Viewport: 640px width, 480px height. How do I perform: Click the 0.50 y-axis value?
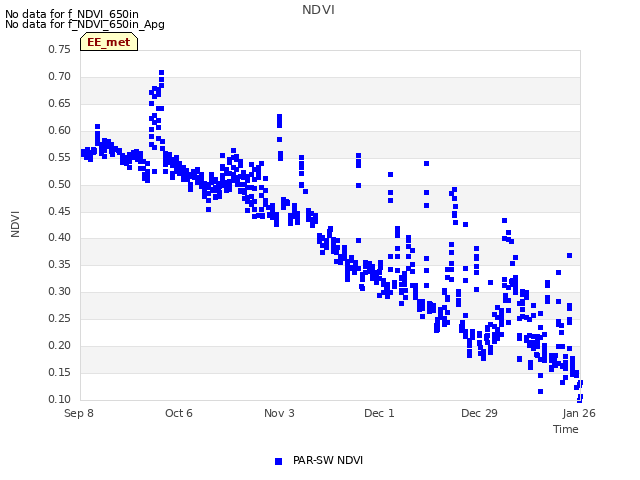[60, 184]
